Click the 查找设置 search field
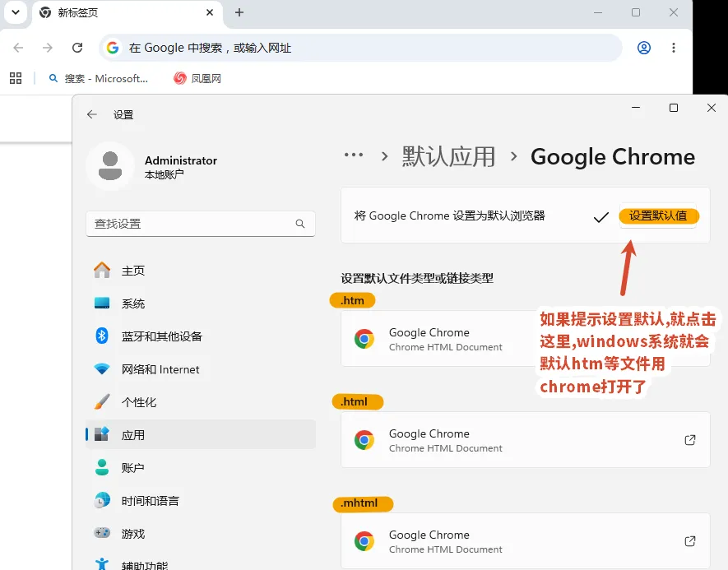 (201, 224)
